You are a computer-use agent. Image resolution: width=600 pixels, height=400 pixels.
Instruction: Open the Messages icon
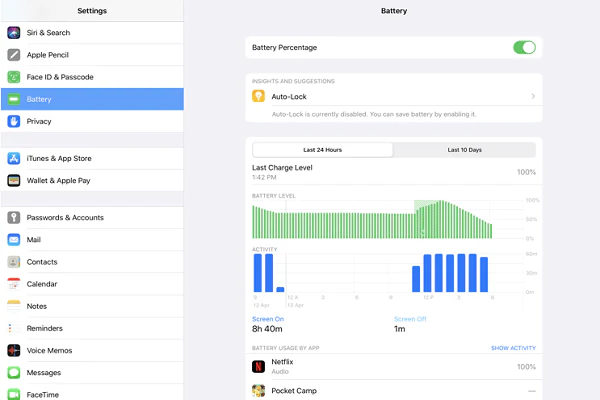pyautogui.click(x=14, y=372)
